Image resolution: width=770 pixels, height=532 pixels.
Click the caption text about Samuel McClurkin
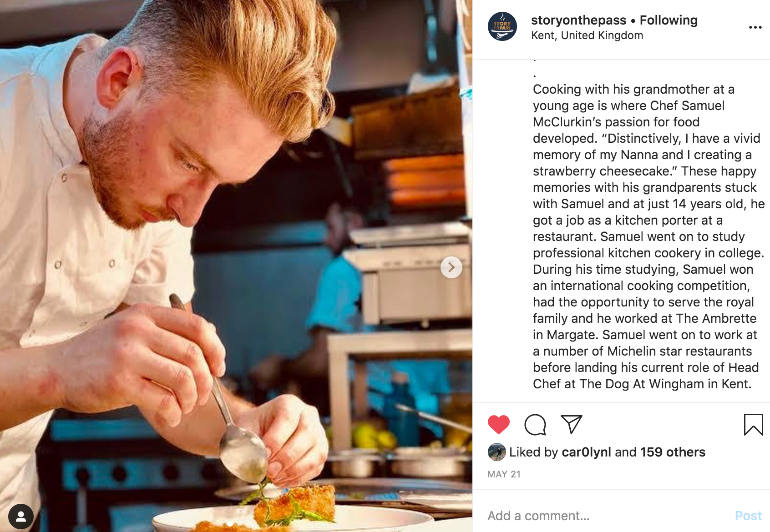coord(648,236)
